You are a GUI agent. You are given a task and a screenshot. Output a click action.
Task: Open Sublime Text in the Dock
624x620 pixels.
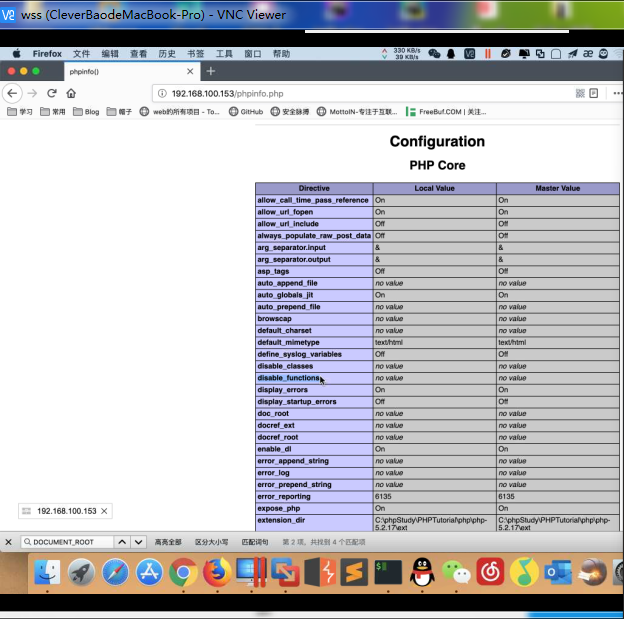353,572
